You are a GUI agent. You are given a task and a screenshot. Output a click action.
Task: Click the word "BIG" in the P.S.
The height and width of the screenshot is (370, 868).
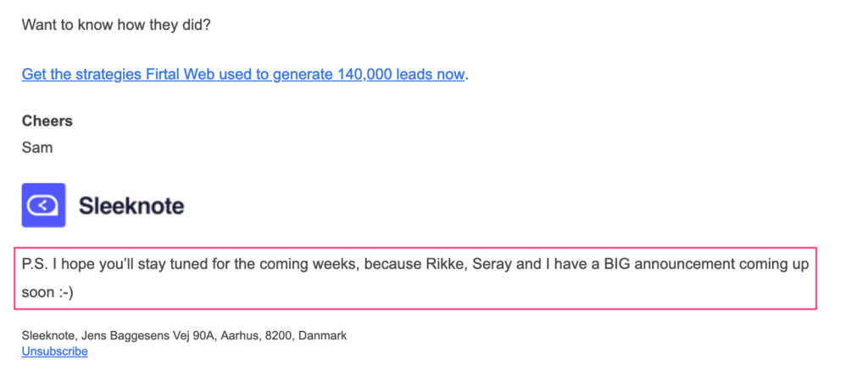click(617, 264)
